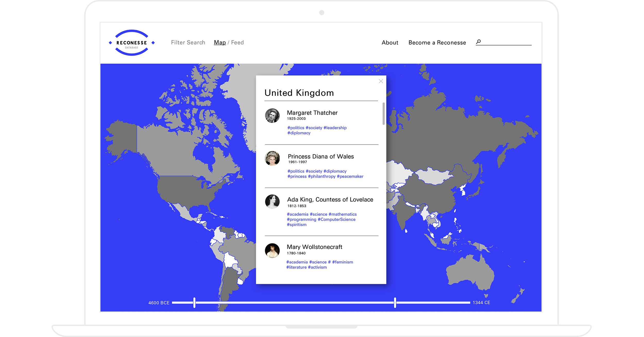
Task: Click the popup list scrollbar
Action: tap(383, 114)
